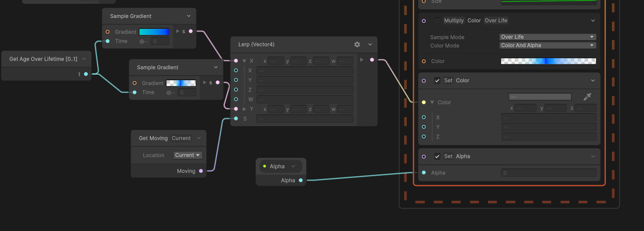The width and height of the screenshot is (644, 231).
Task: Click the Set Color z value field
Action: (586, 108)
